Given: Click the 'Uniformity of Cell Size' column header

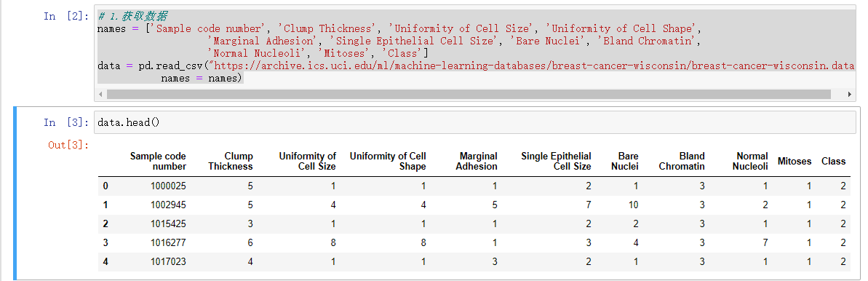Looking at the screenshot, I should pos(307,162).
